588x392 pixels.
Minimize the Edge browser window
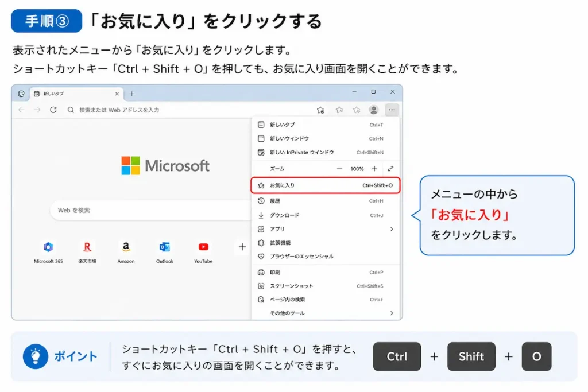click(x=354, y=92)
